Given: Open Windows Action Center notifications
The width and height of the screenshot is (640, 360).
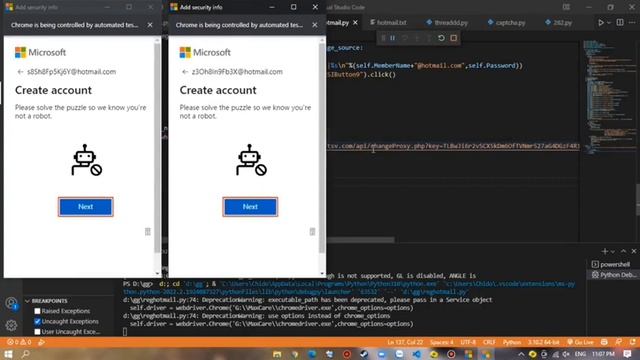Looking at the screenshot, I should pos(627,354).
